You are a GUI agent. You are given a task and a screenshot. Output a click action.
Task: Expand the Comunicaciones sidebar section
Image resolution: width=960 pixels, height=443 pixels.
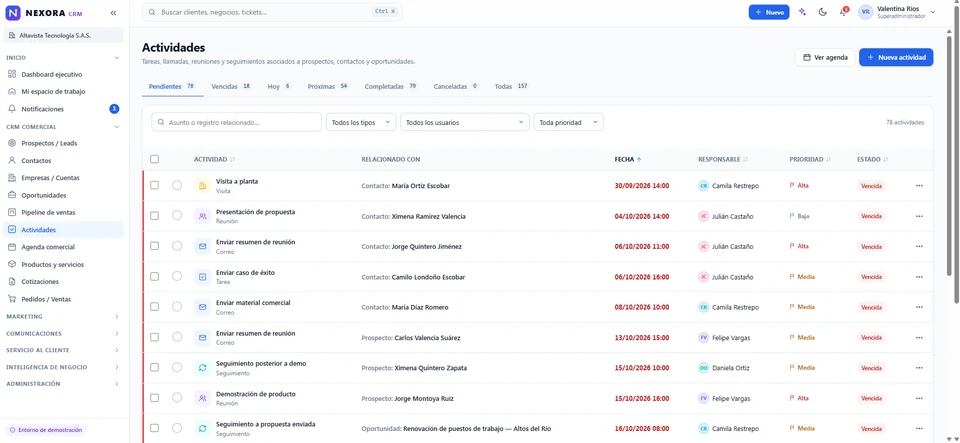tap(62, 333)
